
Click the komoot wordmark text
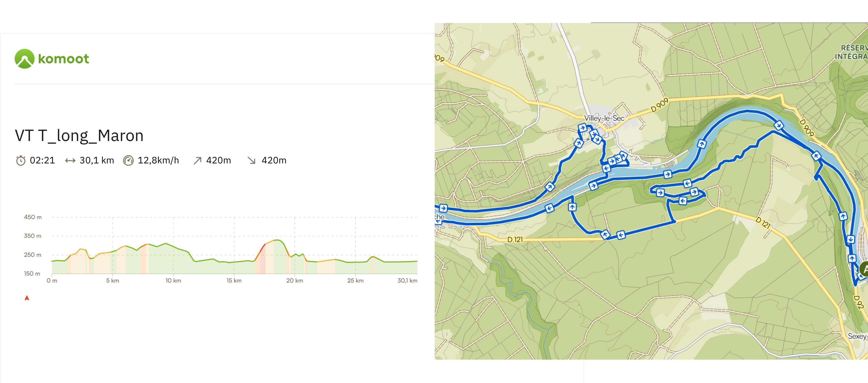[63, 59]
